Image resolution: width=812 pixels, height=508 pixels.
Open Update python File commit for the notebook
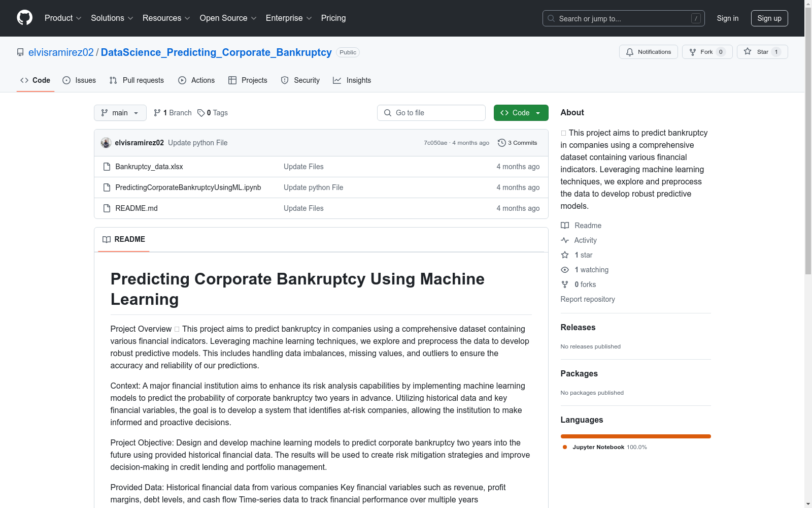[314, 187]
